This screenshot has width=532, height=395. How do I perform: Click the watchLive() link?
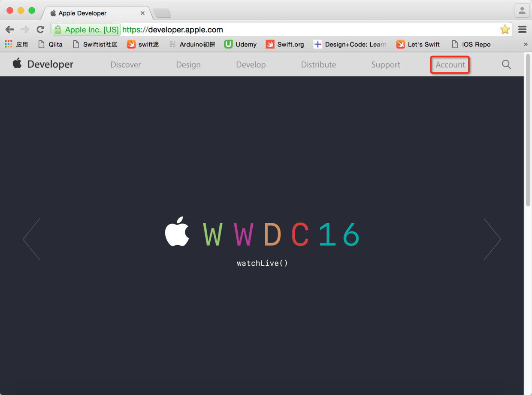[262, 263]
